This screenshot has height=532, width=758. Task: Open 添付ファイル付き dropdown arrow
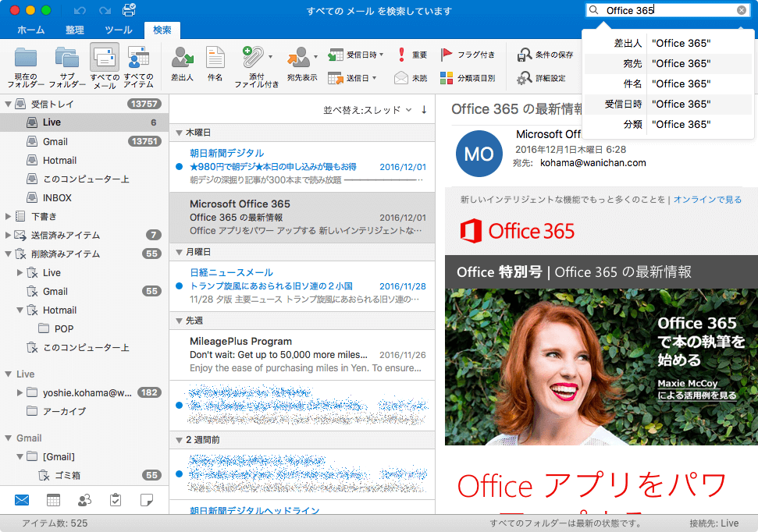coord(270,57)
